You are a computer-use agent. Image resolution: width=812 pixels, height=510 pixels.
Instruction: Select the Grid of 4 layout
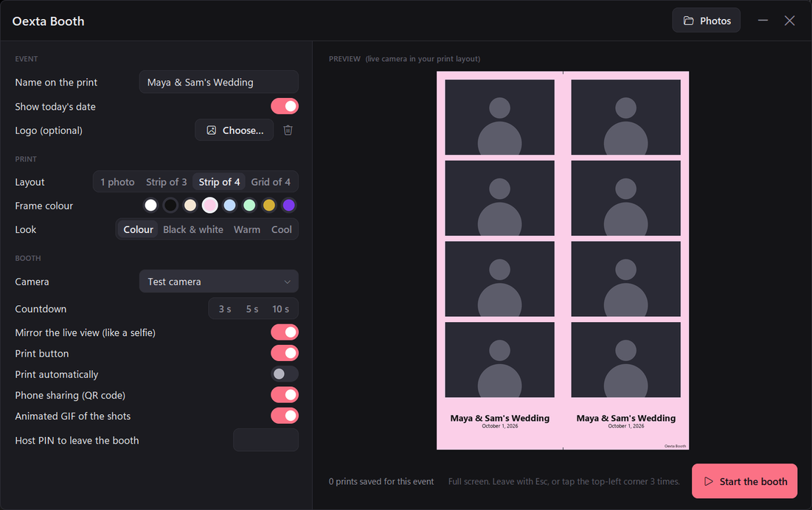point(271,182)
